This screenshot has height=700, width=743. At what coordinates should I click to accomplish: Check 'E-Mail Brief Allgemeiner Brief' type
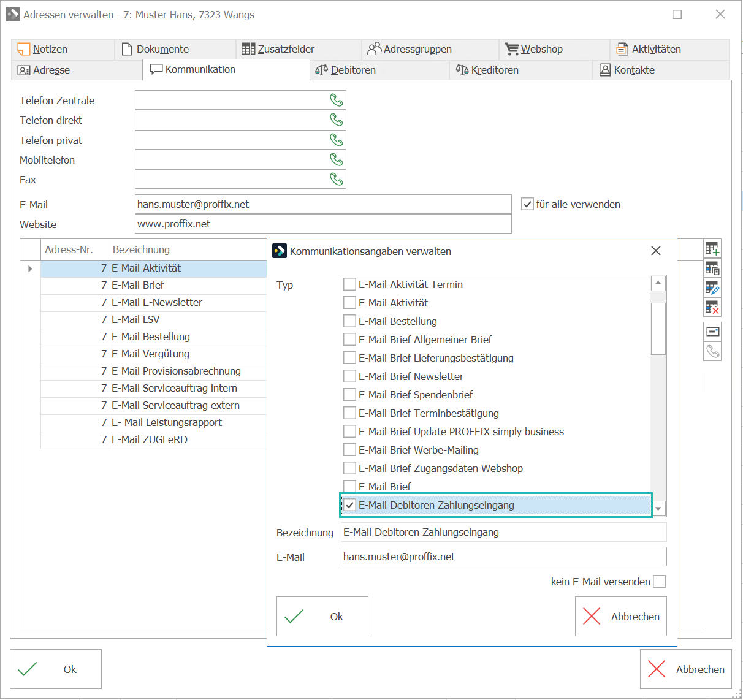pos(350,340)
